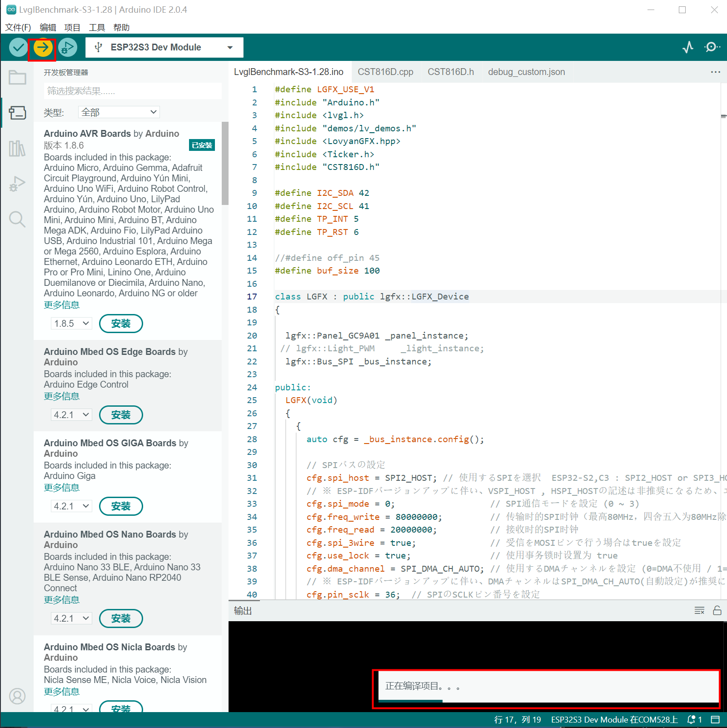
Task: Click the boards list vertical scrollbar
Action: pos(225,163)
